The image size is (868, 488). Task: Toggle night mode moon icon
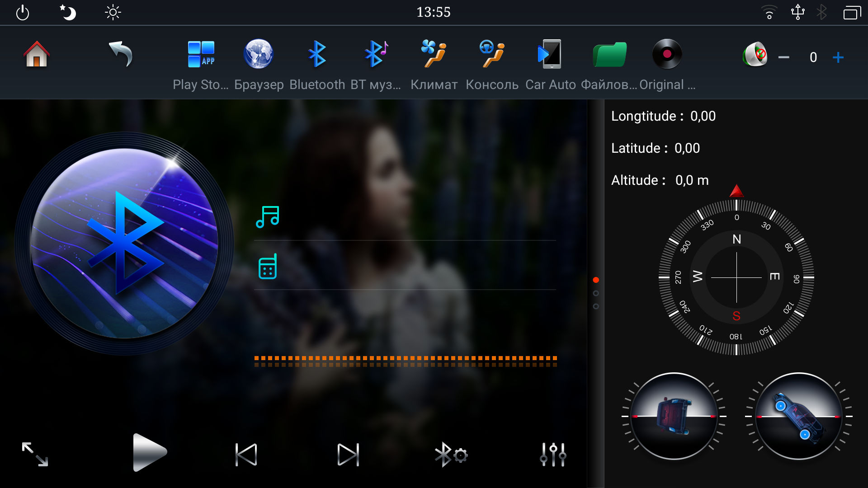68,12
